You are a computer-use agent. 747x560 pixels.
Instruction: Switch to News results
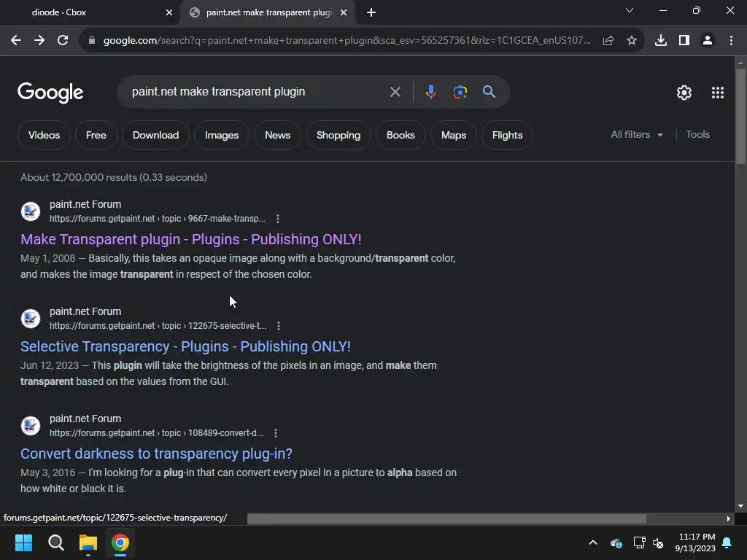point(277,135)
